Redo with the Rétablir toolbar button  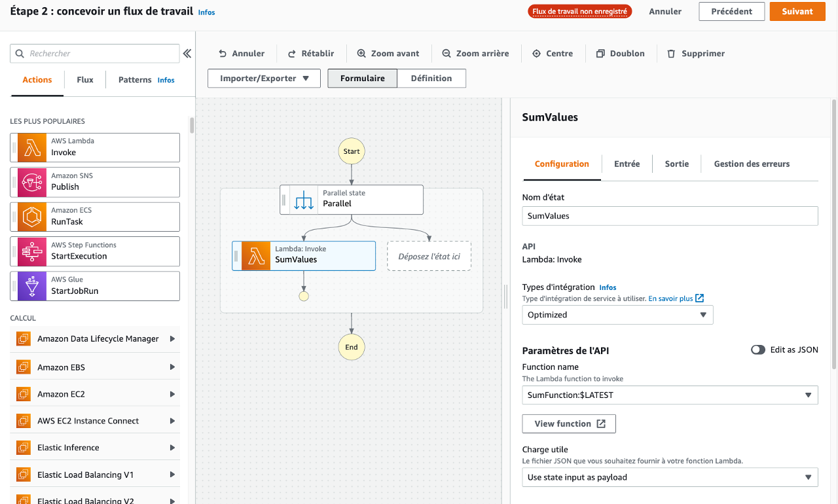[x=311, y=54]
